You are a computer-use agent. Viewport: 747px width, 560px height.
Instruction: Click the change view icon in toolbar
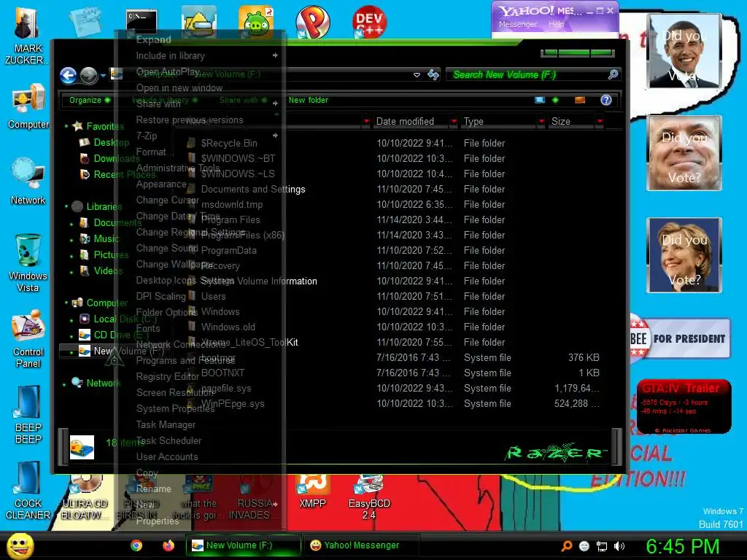click(540, 100)
